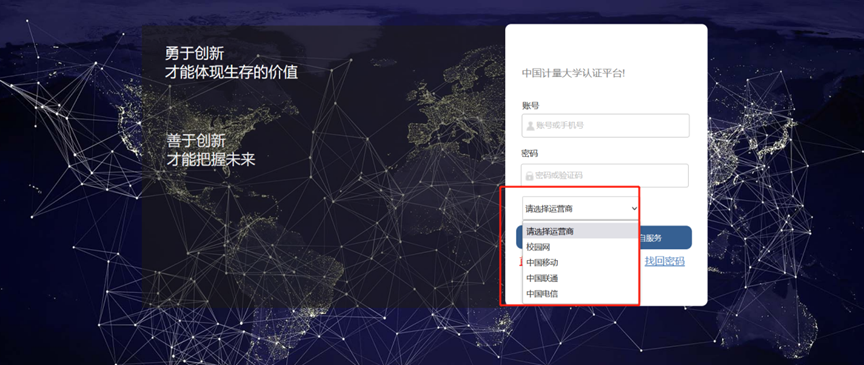Click the 中国计量大学认证平台! heading text
Image resolution: width=864 pixels, height=365 pixels.
coord(573,73)
